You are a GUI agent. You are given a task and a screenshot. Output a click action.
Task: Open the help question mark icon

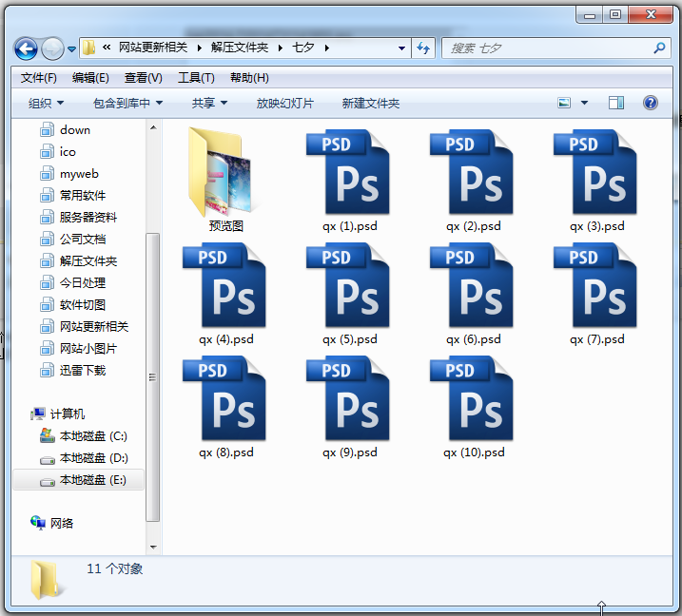650,103
